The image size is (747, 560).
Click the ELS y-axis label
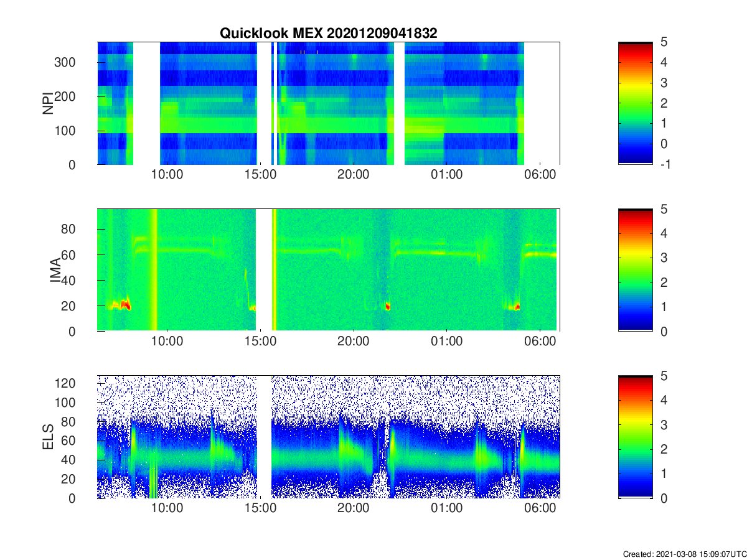click(47, 437)
